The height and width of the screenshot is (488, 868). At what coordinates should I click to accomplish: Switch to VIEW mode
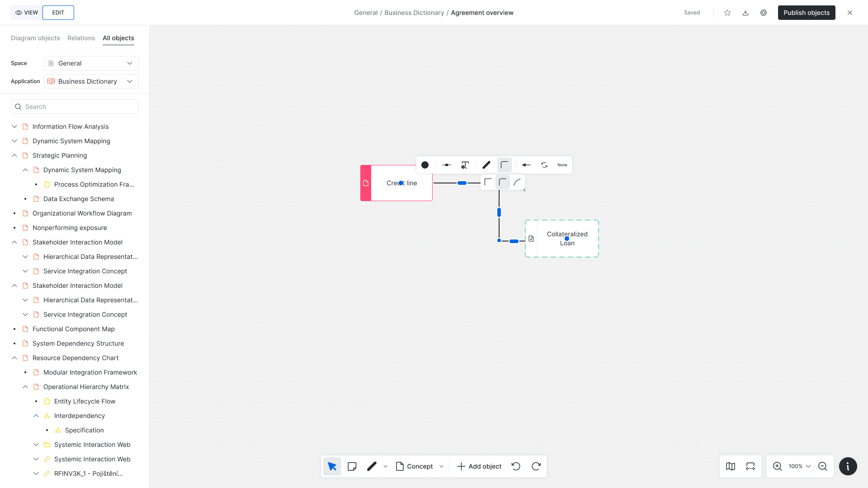point(27,13)
